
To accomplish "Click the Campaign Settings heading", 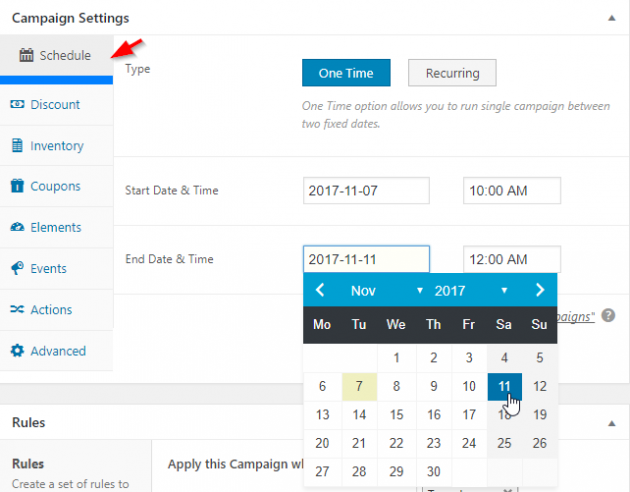I will (x=70, y=18).
